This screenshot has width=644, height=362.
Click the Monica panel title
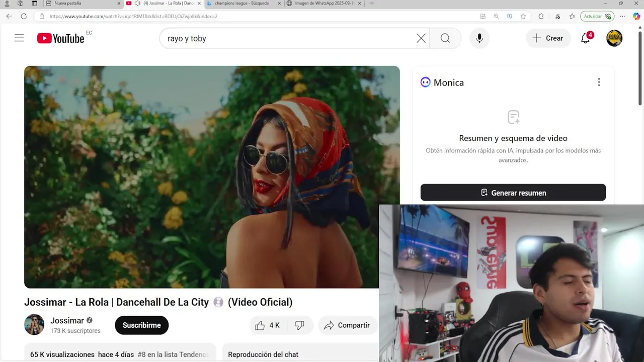click(449, 82)
